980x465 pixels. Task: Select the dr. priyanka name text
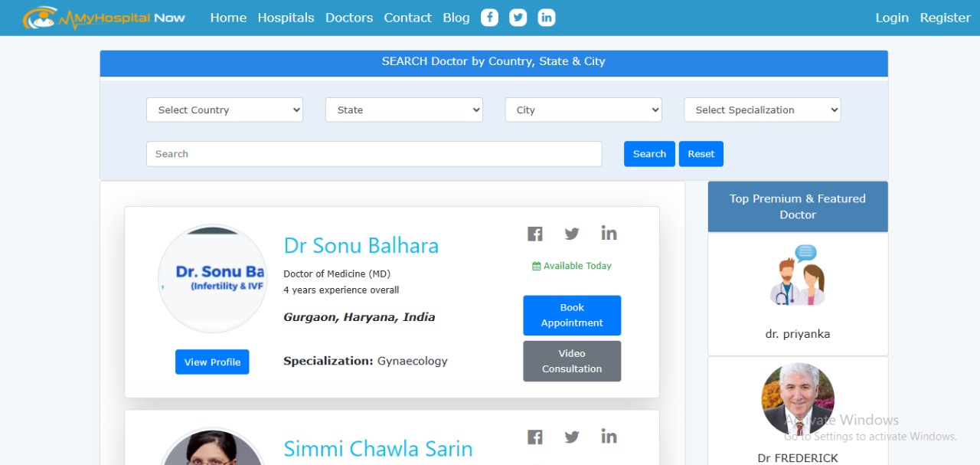click(x=798, y=334)
